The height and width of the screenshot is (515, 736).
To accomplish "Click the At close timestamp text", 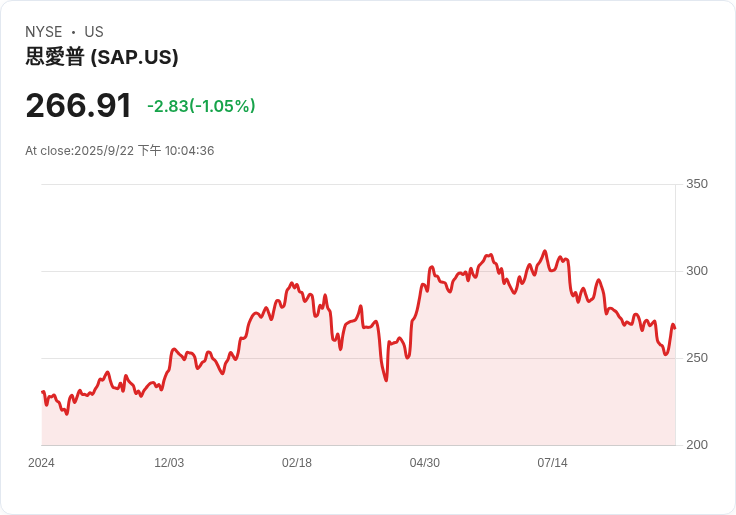I will [x=119, y=151].
